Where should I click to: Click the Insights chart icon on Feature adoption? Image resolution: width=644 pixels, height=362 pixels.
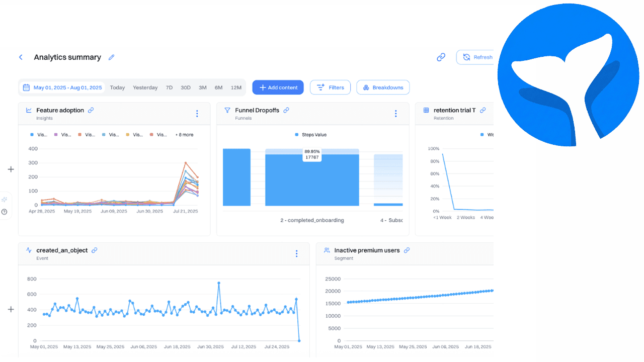29,110
